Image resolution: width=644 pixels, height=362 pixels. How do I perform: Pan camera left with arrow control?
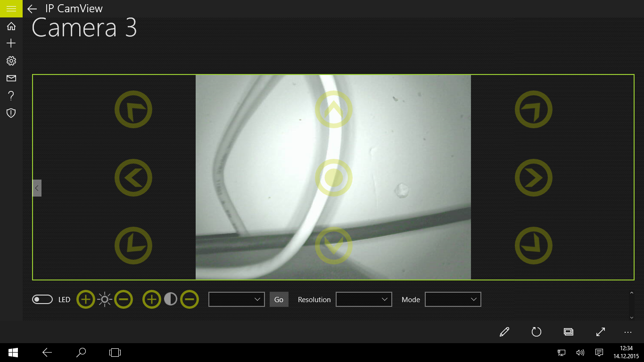pos(133,178)
